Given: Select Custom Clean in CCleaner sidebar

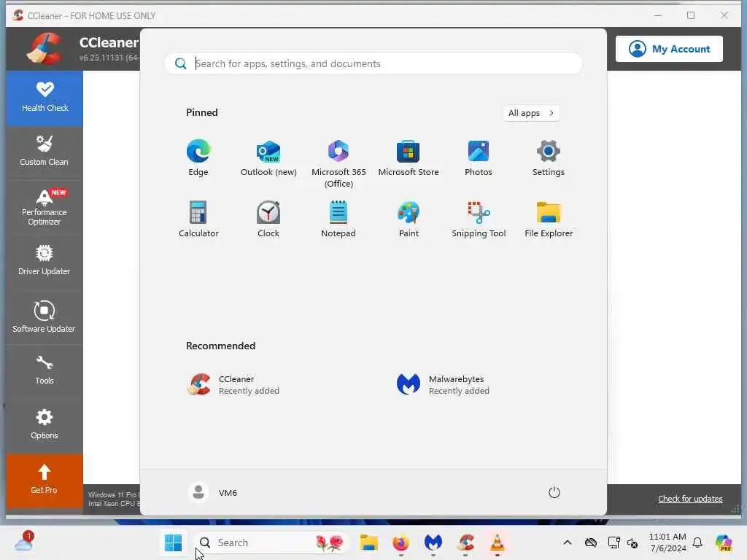Looking at the screenshot, I should [x=44, y=152].
